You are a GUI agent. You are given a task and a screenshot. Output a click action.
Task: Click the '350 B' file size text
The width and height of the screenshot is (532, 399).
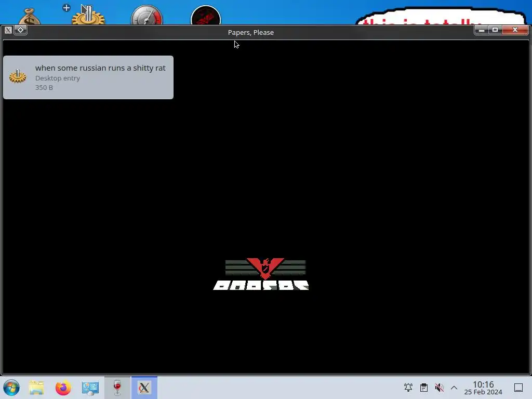(44, 87)
